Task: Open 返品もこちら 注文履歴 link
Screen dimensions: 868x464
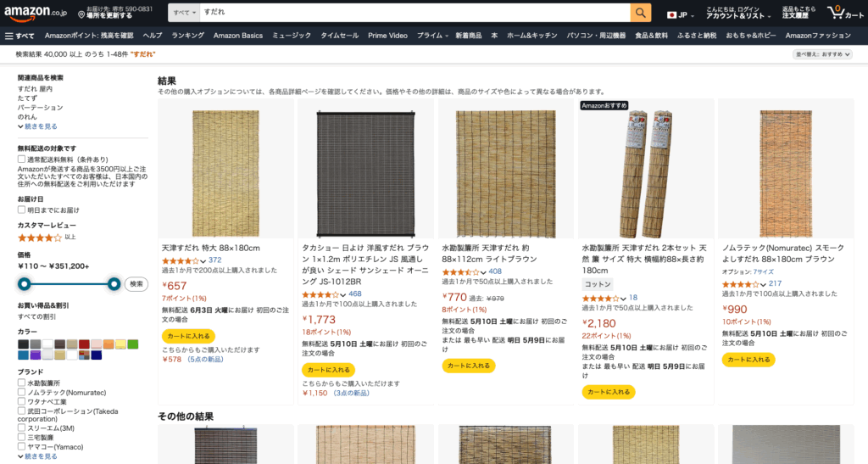Action: (798, 13)
